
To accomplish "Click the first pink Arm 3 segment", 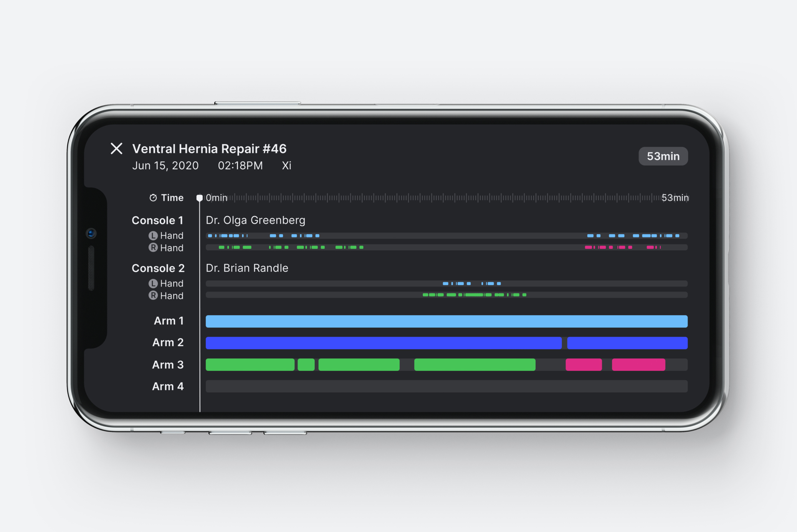I will 583,365.
